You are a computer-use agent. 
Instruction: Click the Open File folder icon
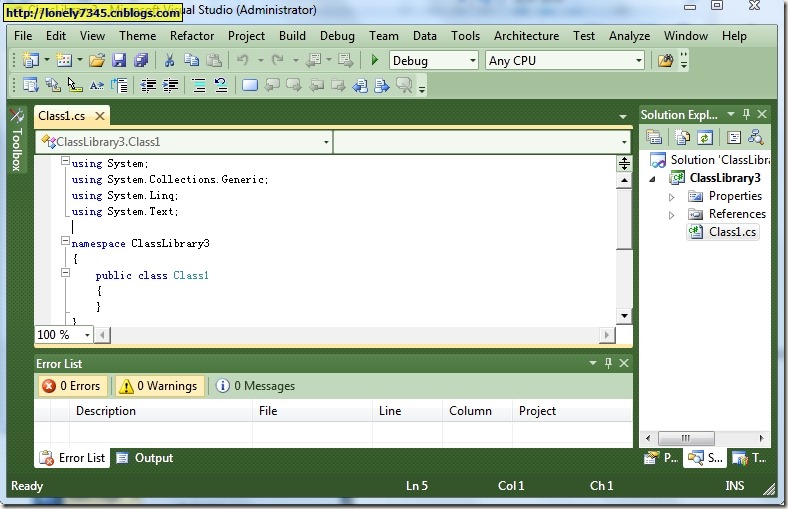click(97, 60)
